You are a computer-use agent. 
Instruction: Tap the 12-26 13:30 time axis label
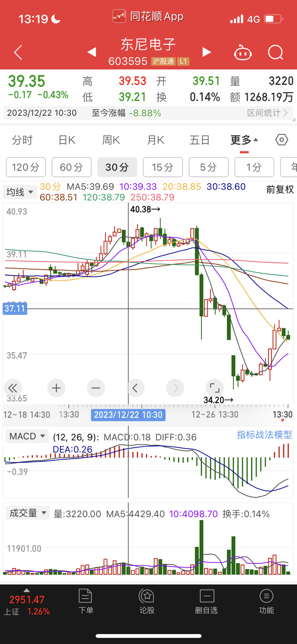(x=215, y=415)
